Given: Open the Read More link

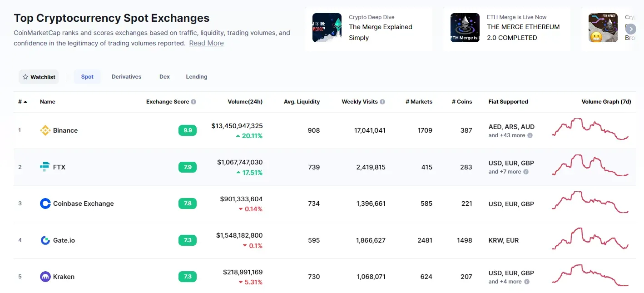Looking at the screenshot, I should 206,43.
